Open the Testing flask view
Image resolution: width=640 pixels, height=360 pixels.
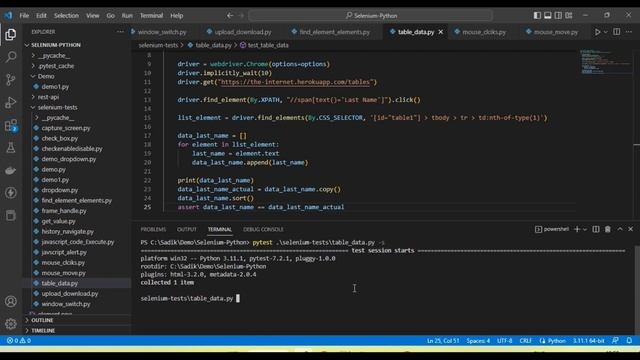coord(11,148)
